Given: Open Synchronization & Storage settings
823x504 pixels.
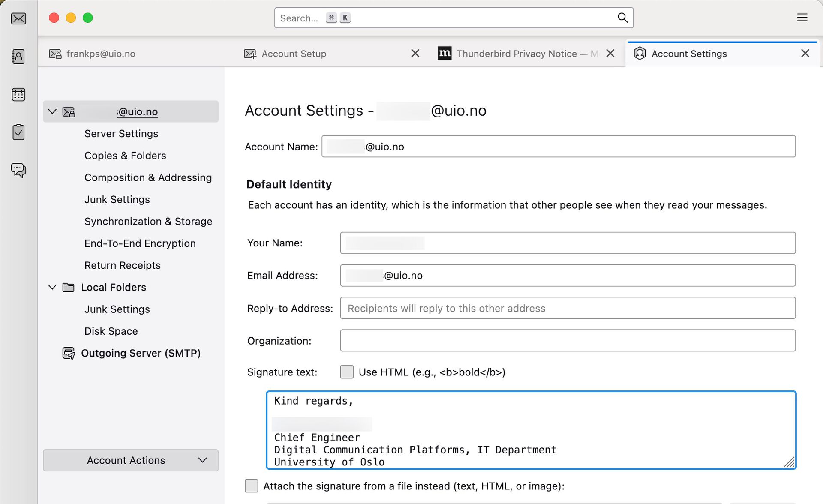Looking at the screenshot, I should tap(148, 222).
